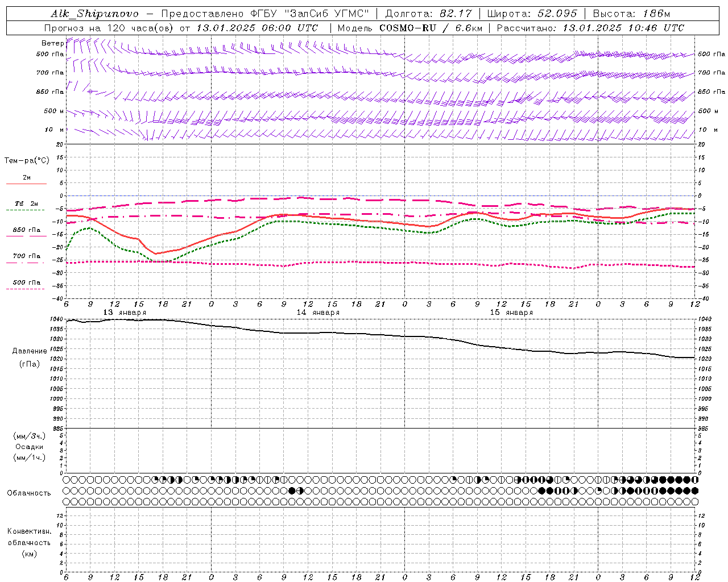Click the 2м legend entry above Td 2м
Image resolution: width=728 pixels, height=582 pixels.
tap(27, 177)
